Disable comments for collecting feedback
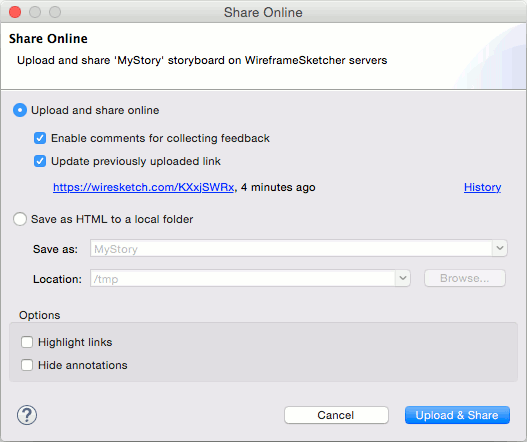Image resolution: width=527 pixels, height=442 pixels. (40, 138)
